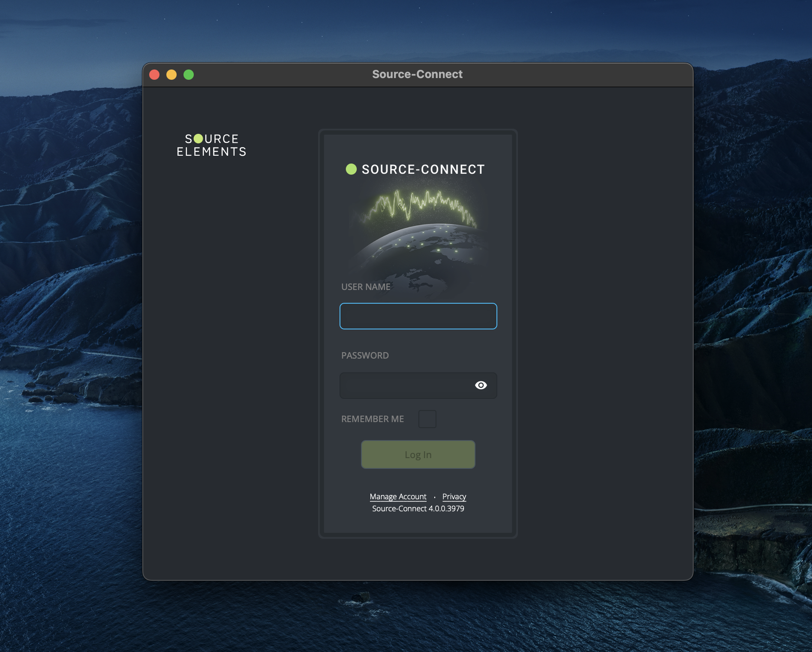Maximize window with the green button
Image resolution: width=812 pixels, height=652 pixels.
[x=189, y=75]
